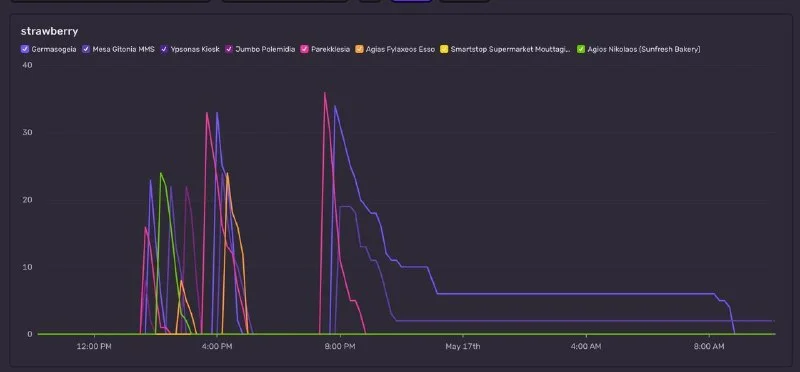Click the Smartstop Supermarket legend label
800x372 pixels.
pos(511,49)
